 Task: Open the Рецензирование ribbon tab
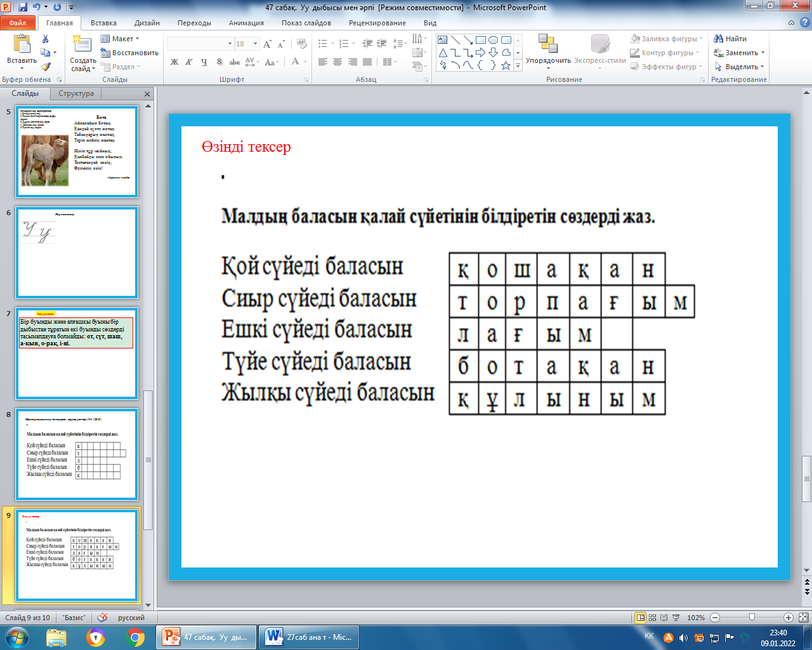[x=377, y=23]
